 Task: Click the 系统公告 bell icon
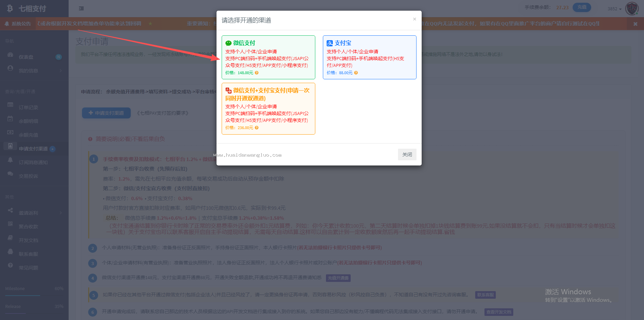pos(7,24)
